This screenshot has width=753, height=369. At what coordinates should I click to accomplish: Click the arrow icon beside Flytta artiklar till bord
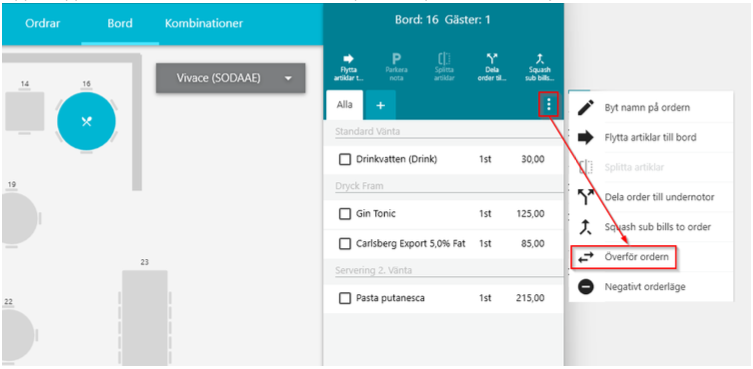(585, 137)
